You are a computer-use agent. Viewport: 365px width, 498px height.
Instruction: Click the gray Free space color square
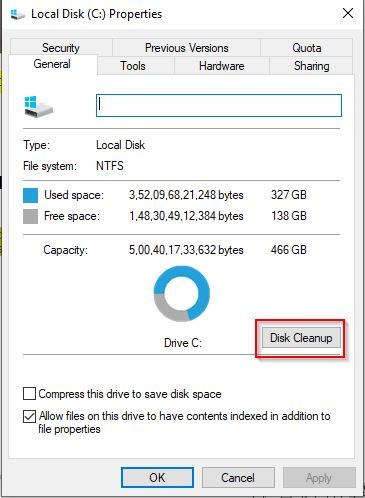click(30, 216)
